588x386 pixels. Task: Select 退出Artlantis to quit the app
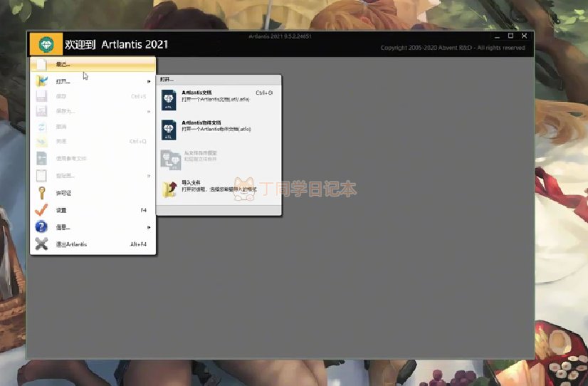(x=72, y=244)
